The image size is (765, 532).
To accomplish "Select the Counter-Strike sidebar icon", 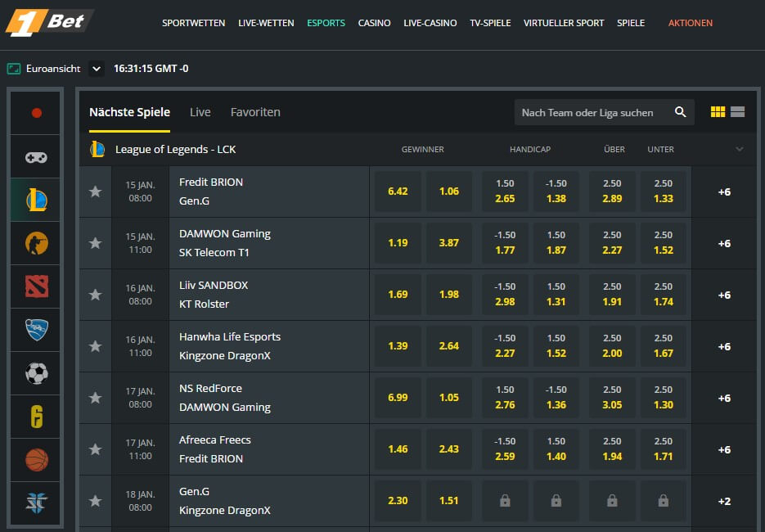I will click(36, 243).
